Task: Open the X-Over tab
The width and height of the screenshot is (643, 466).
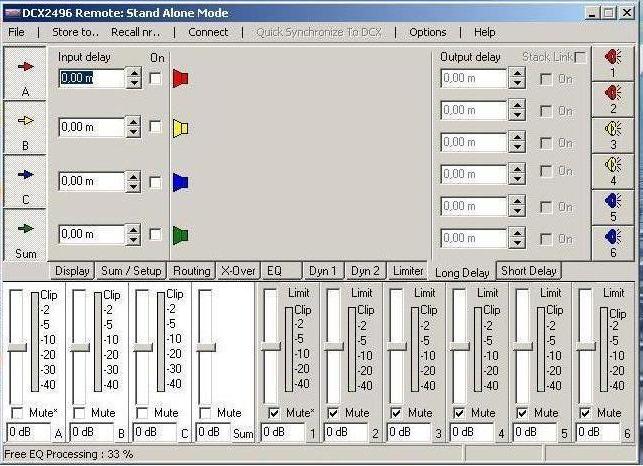Action: [238, 271]
